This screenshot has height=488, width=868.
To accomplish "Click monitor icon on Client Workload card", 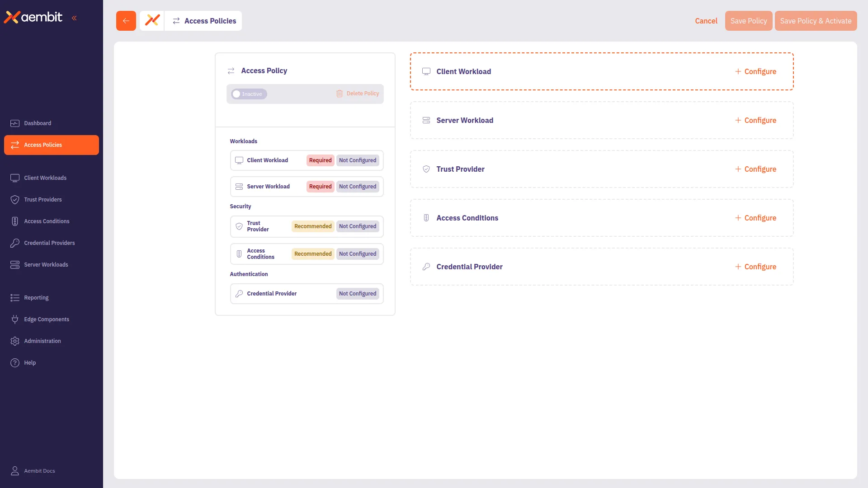I will click(426, 71).
